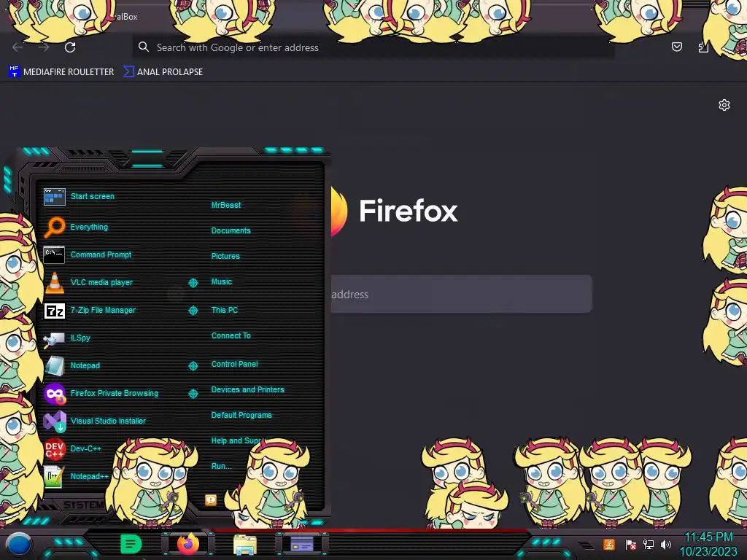This screenshot has height=560, width=747.
Task: Open the purple window app on the taskbar
Action: click(302, 544)
